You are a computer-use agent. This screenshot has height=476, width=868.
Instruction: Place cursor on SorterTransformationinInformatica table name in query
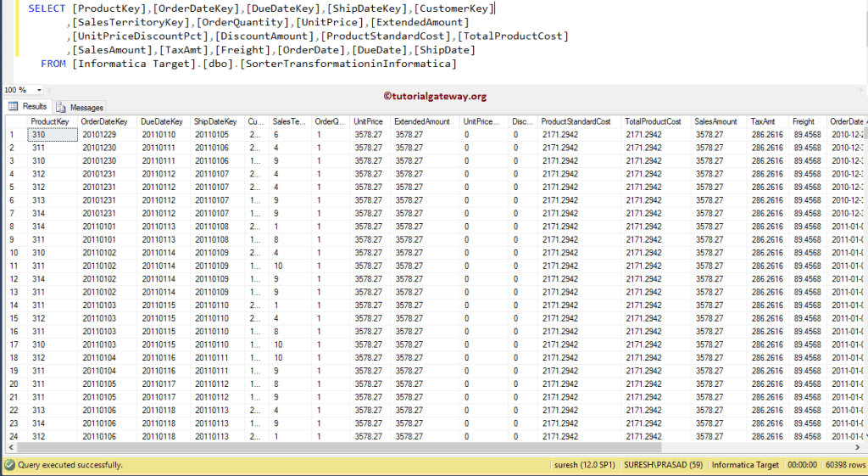click(x=348, y=64)
